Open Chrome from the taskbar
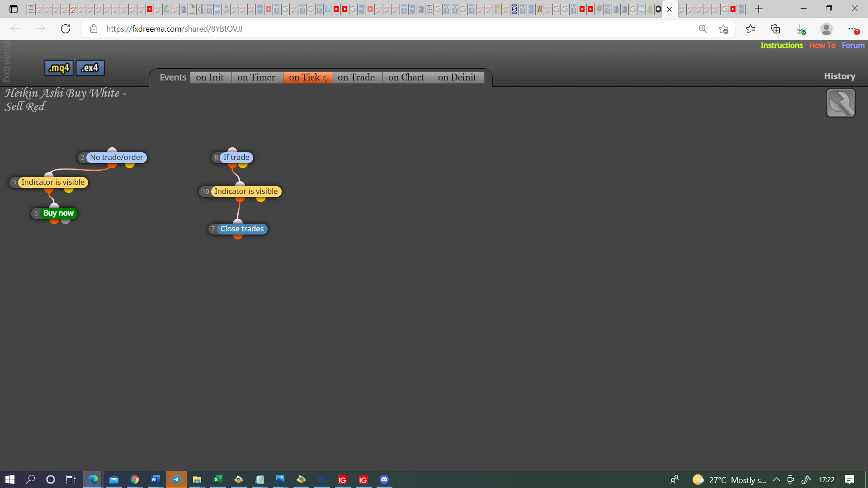This screenshot has height=488, width=868. (135, 479)
